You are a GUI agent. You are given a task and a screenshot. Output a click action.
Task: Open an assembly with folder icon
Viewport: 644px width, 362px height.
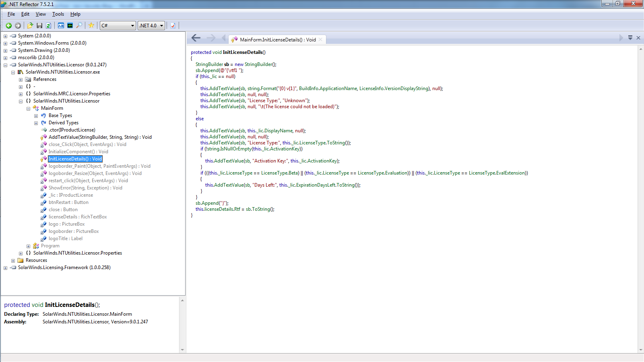pos(30,25)
